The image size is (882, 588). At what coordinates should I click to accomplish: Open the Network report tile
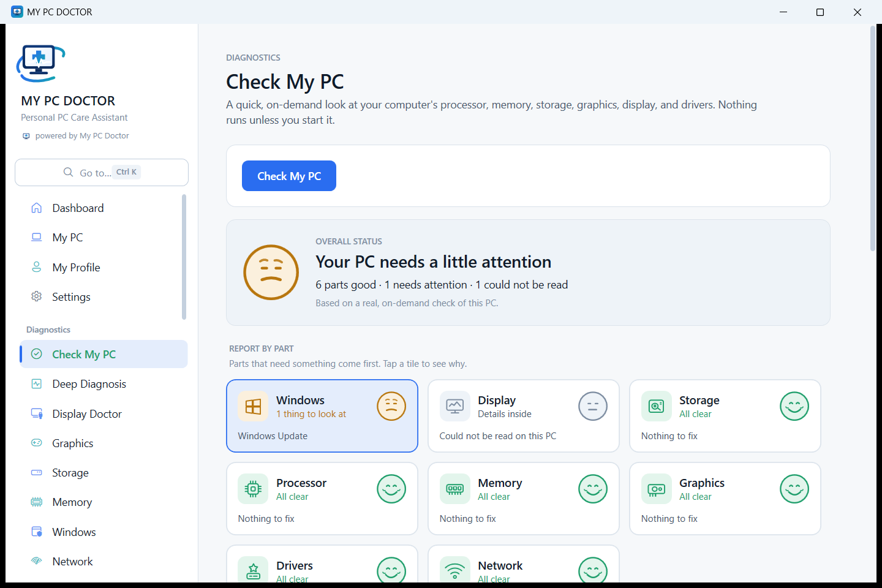pyautogui.click(x=524, y=564)
